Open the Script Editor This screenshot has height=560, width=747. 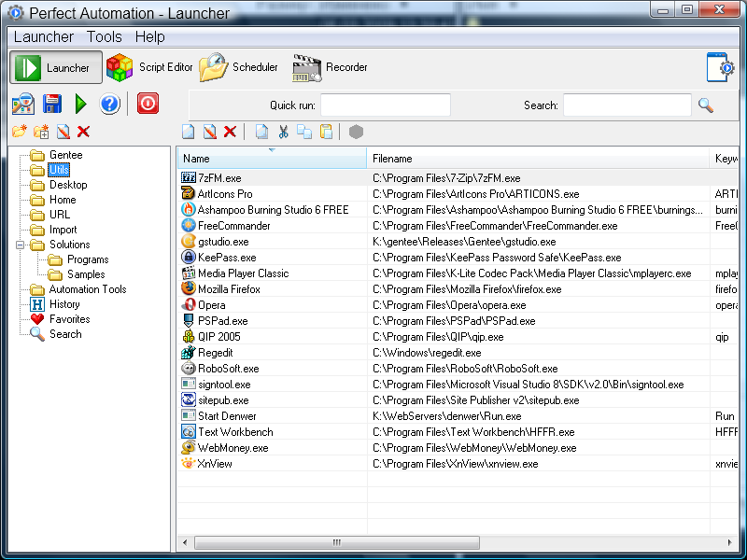tap(150, 67)
